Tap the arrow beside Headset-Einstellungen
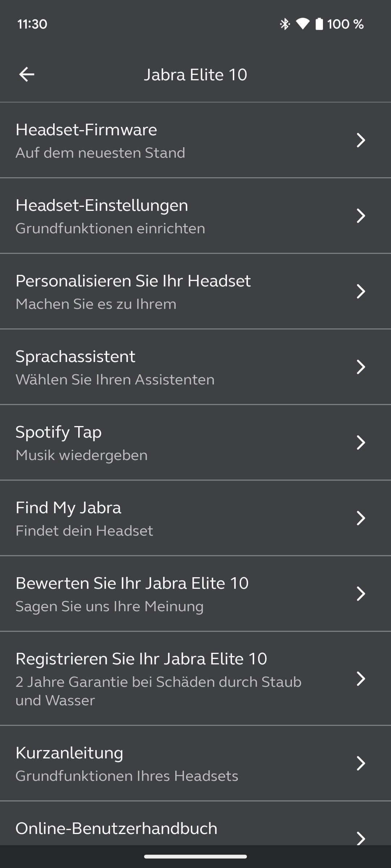Viewport: 391px width, 868px height. (361, 216)
